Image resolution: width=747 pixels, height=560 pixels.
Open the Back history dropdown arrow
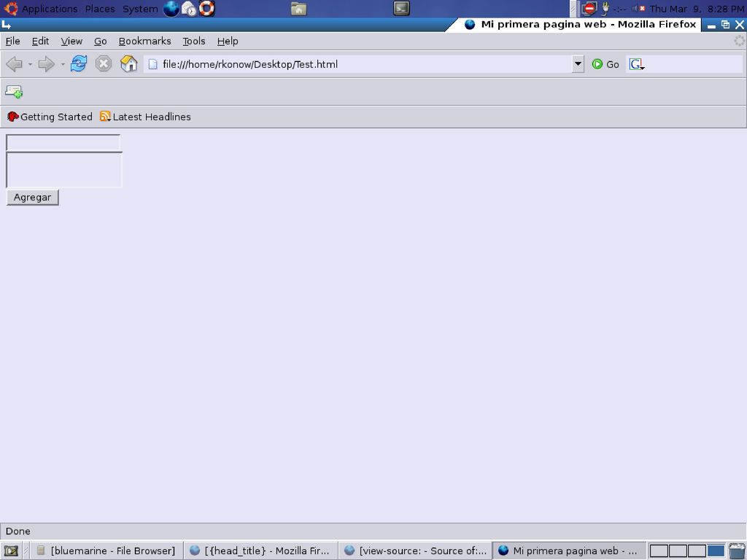pyautogui.click(x=30, y=64)
